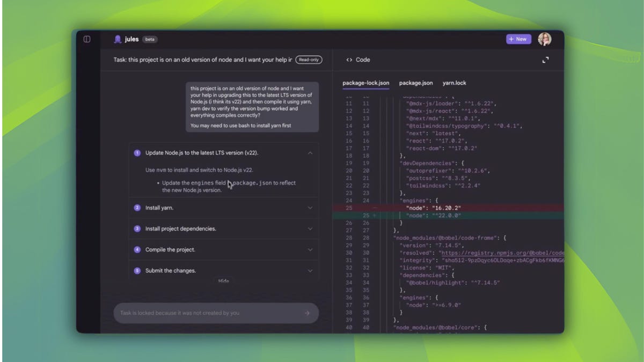This screenshot has height=362, width=644.
Task: Click the "Use nvm to install" instruction text
Action: [x=199, y=170]
